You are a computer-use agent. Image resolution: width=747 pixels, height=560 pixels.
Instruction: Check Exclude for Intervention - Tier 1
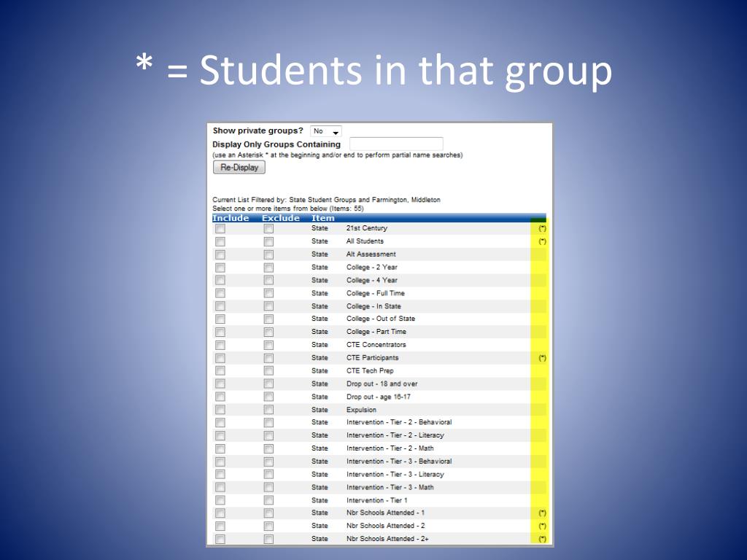coord(268,500)
